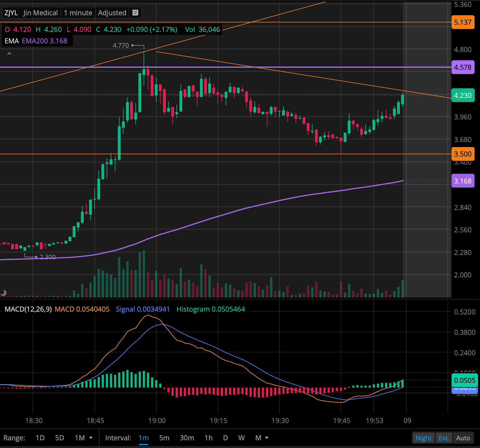Image resolution: width=480 pixels, height=448 pixels.
Task: Click the green 0.0505 histogram value tag
Action: pyautogui.click(x=464, y=380)
